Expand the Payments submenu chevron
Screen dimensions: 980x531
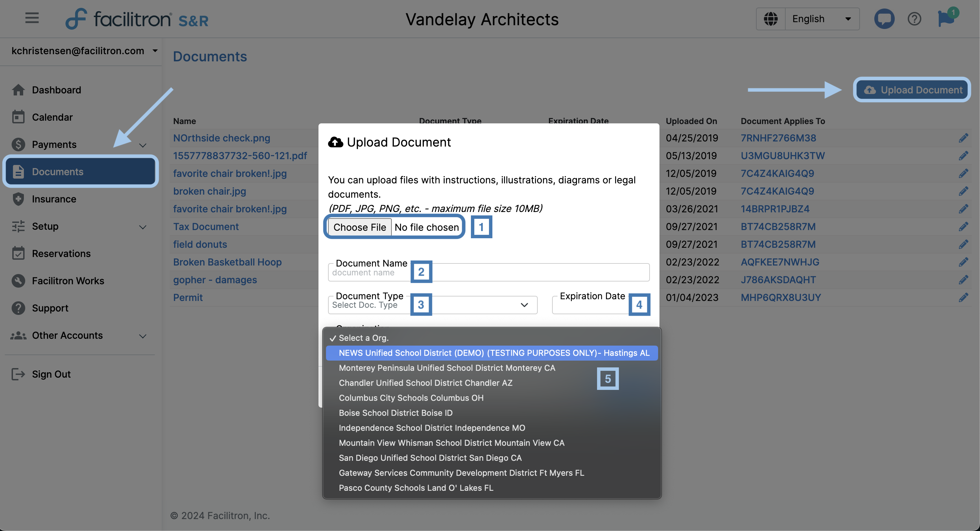tap(143, 145)
